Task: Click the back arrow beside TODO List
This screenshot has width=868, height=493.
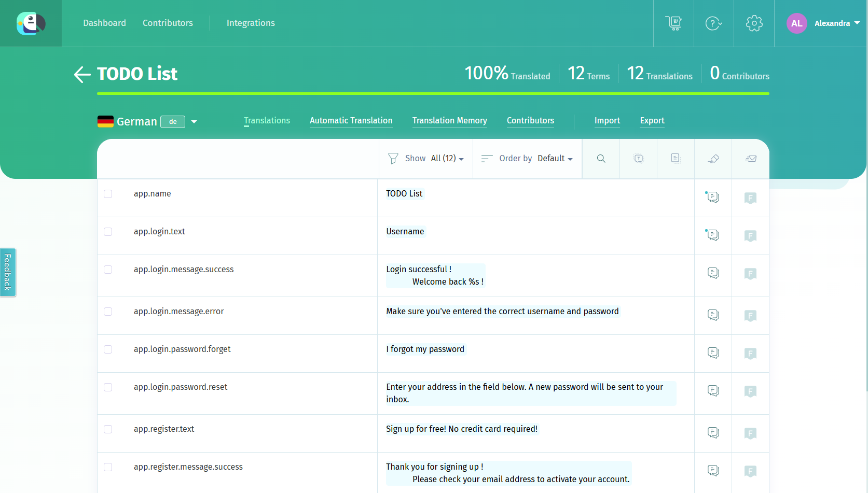Action: pyautogui.click(x=82, y=74)
